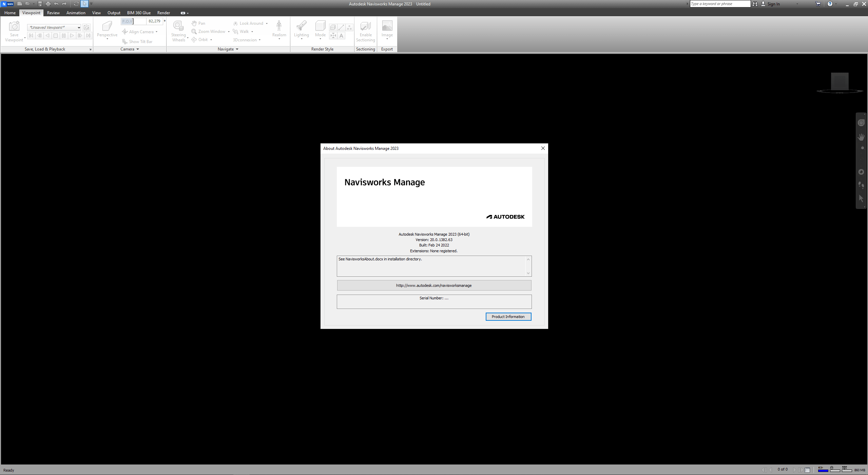868x475 pixels.
Task: Toggle snap points render icon
Action: (x=333, y=36)
